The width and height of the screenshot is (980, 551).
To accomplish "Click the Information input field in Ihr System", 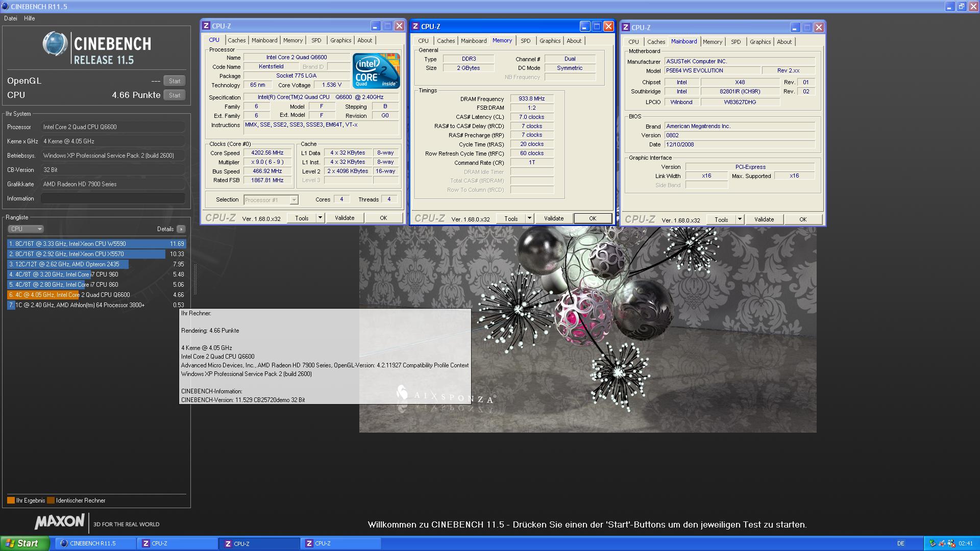I will point(113,198).
